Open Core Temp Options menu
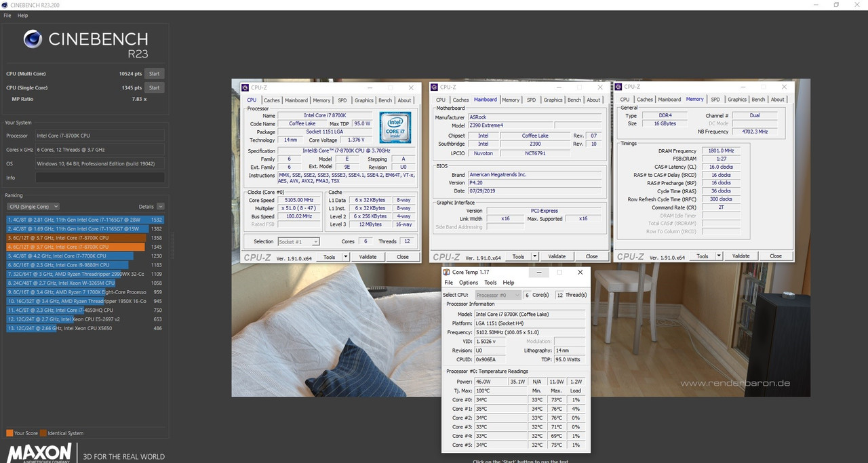This screenshot has height=463, width=868. coord(469,283)
